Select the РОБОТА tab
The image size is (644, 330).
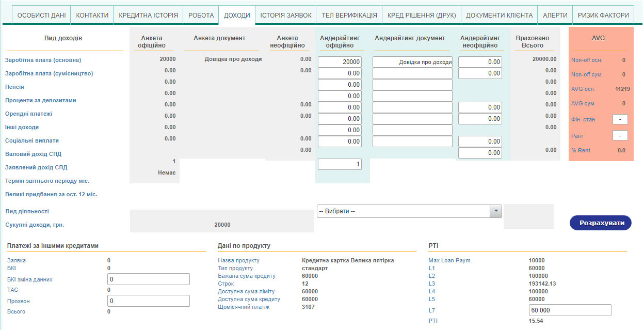pyautogui.click(x=201, y=15)
